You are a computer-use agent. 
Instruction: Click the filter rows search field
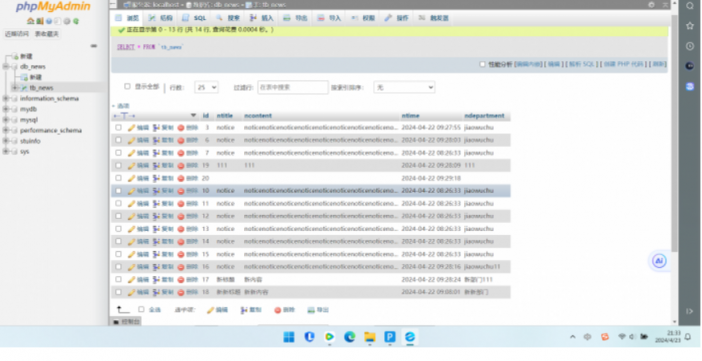coord(293,87)
